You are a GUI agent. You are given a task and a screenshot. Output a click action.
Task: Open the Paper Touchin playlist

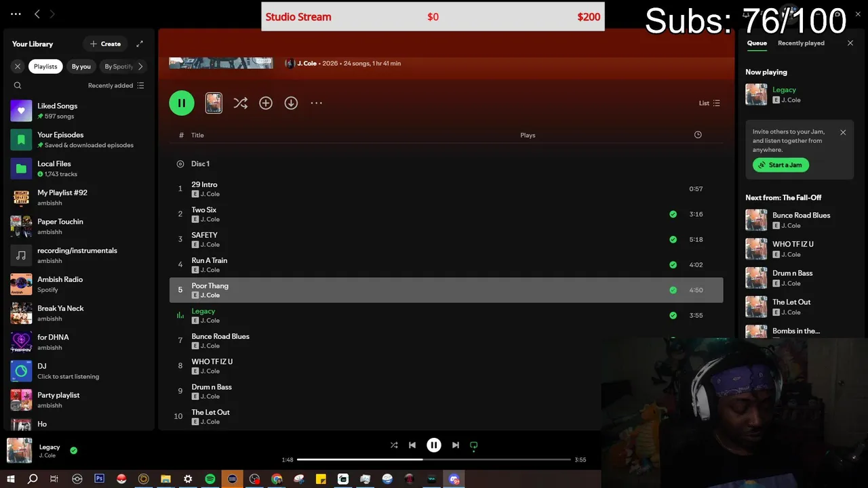tap(79, 226)
